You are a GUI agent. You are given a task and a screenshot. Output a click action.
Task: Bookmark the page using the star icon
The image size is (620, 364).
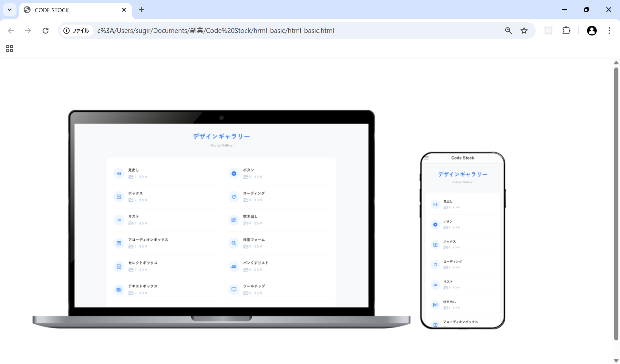click(x=524, y=30)
